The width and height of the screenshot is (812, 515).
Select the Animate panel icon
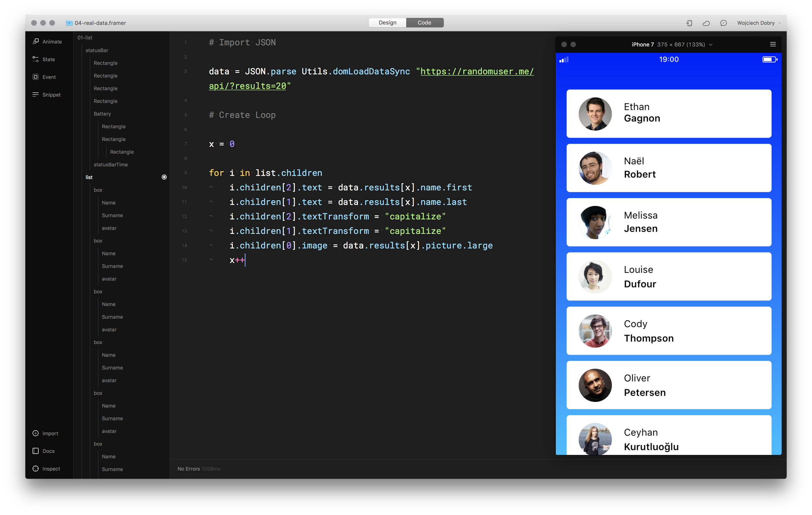[36, 42]
